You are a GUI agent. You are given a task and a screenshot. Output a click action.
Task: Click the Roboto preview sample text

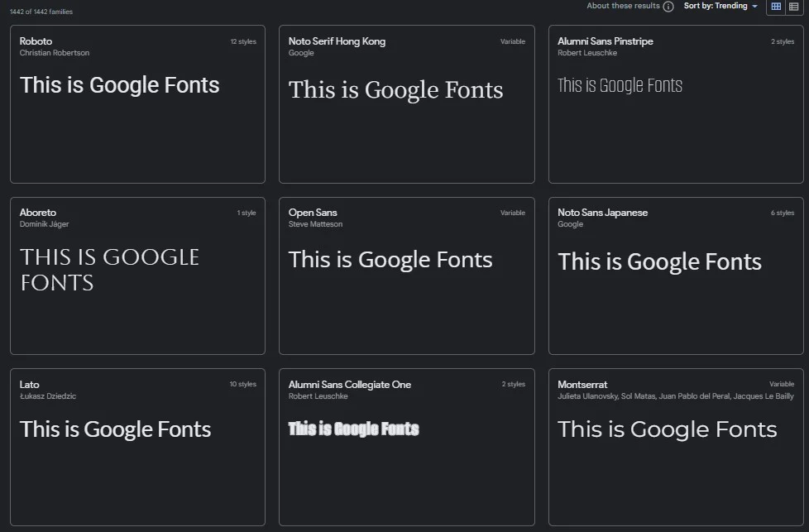[x=120, y=85]
